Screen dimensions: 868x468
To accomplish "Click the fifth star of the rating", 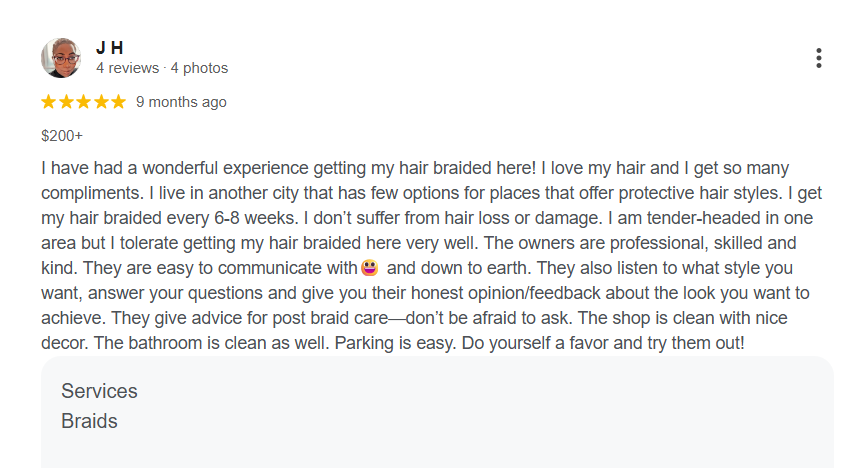I will (118, 102).
